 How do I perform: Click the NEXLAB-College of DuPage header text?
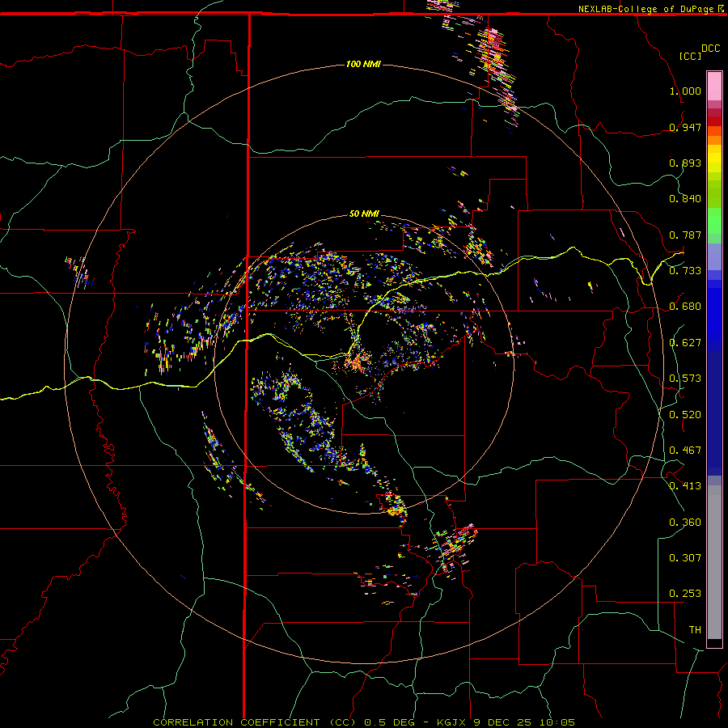tap(645, 9)
